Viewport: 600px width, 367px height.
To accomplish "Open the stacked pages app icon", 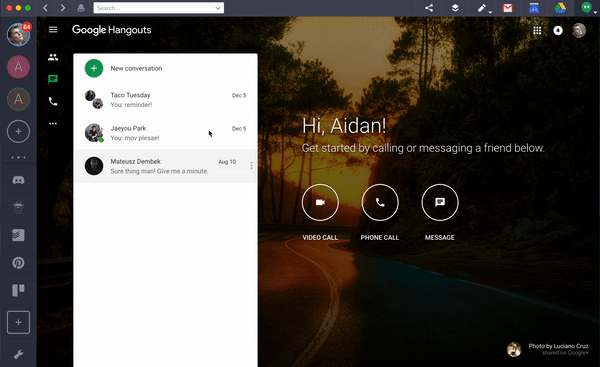I will coord(18,235).
